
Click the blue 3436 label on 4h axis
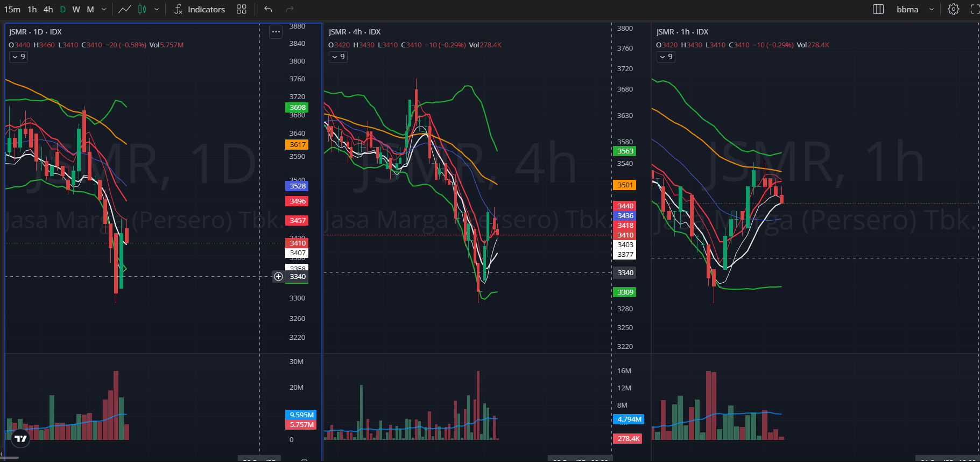click(x=625, y=215)
